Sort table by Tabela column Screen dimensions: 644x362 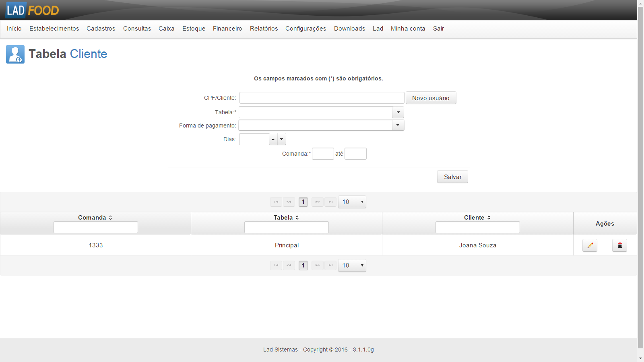[297, 218]
